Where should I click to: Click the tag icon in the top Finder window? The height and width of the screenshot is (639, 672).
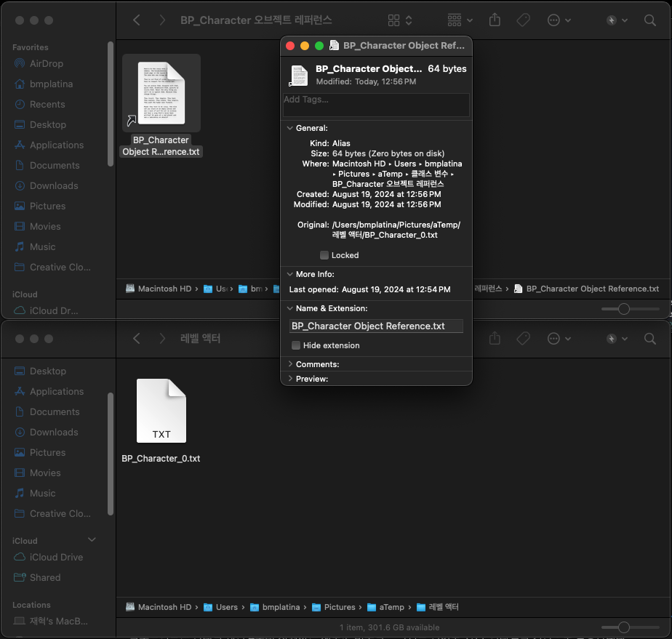point(524,20)
